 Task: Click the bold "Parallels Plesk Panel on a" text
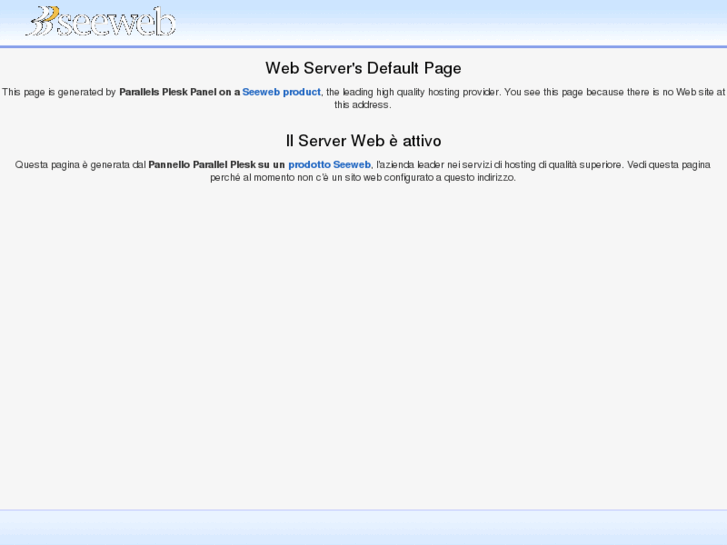179,92
